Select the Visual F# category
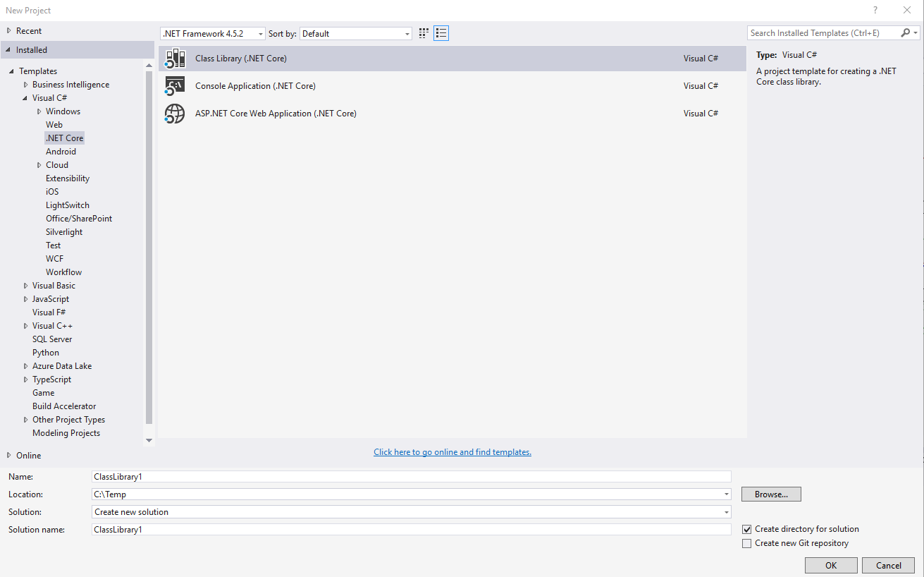This screenshot has width=924, height=577. pyautogui.click(x=49, y=312)
